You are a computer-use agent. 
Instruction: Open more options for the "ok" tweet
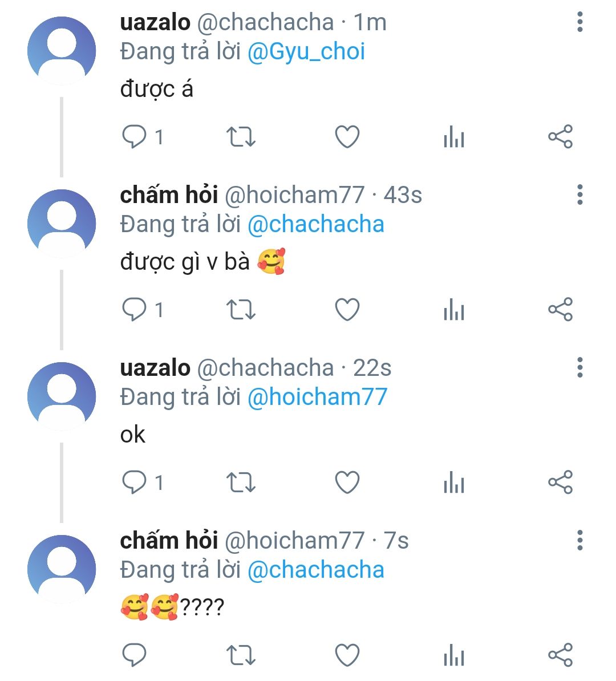tap(579, 368)
